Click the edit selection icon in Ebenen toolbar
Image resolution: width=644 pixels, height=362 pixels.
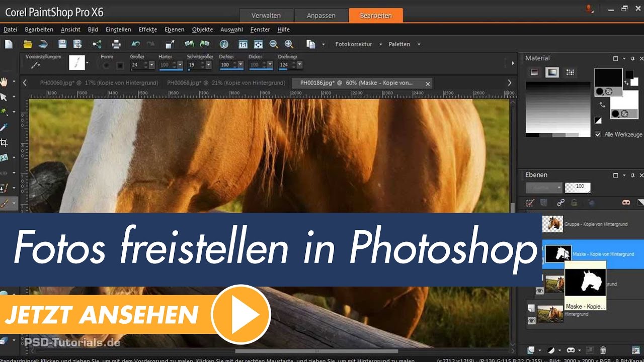pos(530,203)
